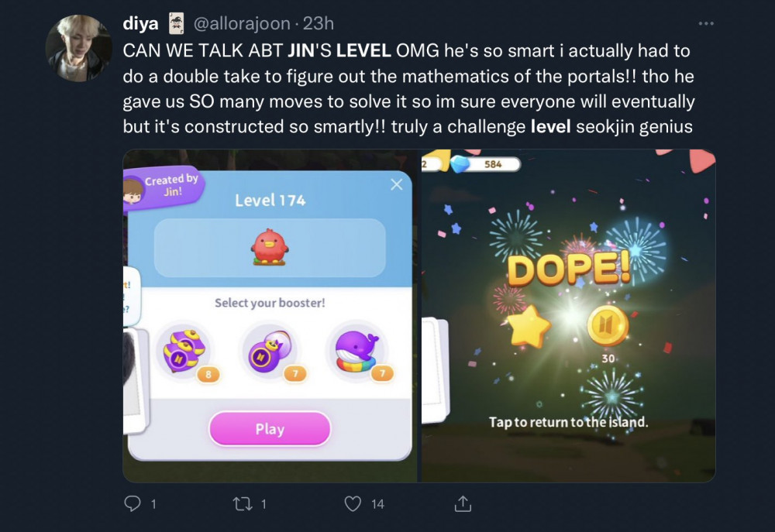Select the purple drums booster
Viewport: 775px width, 532px height.
point(185,351)
